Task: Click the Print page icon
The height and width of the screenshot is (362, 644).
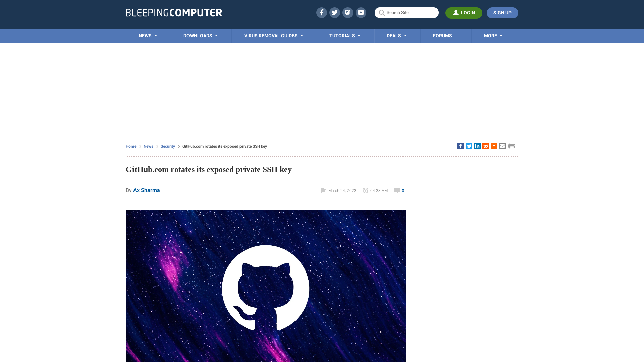Action: coord(512,146)
